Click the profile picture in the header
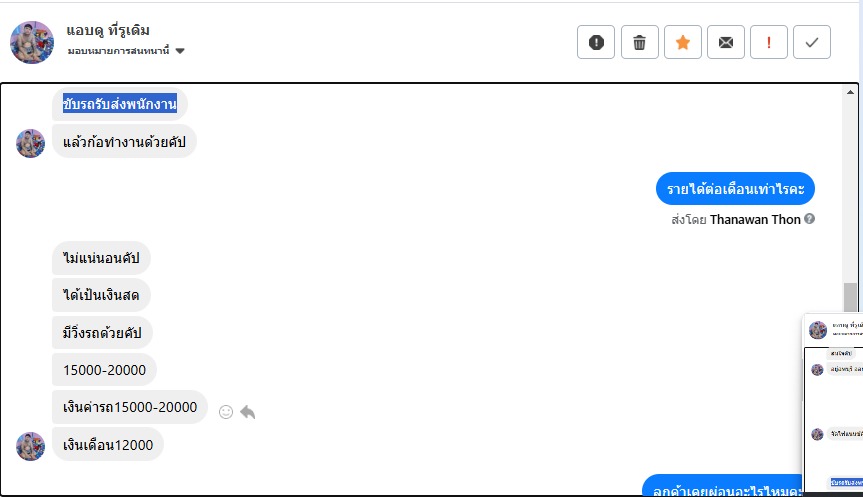The height and width of the screenshot is (497, 863). (32, 41)
